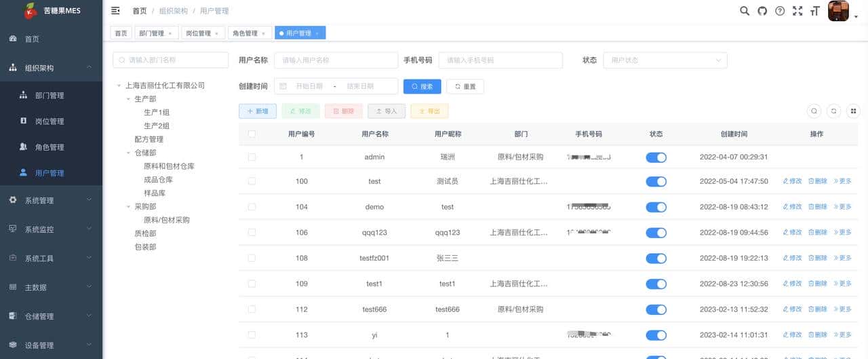The height and width of the screenshot is (359, 868).
Task: Open the GitHub source icon
Action: pyautogui.click(x=762, y=11)
